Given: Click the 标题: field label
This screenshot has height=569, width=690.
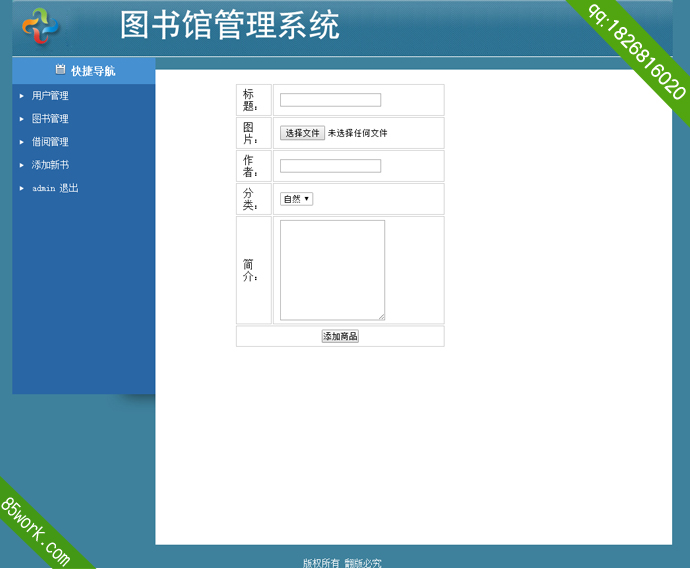Looking at the screenshot, I should (x=250, y=100).
